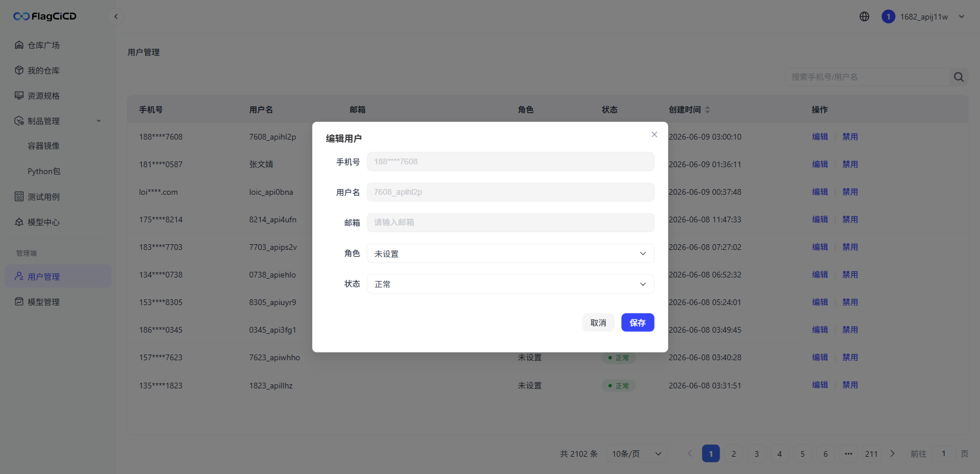Go to page 2

734,454
